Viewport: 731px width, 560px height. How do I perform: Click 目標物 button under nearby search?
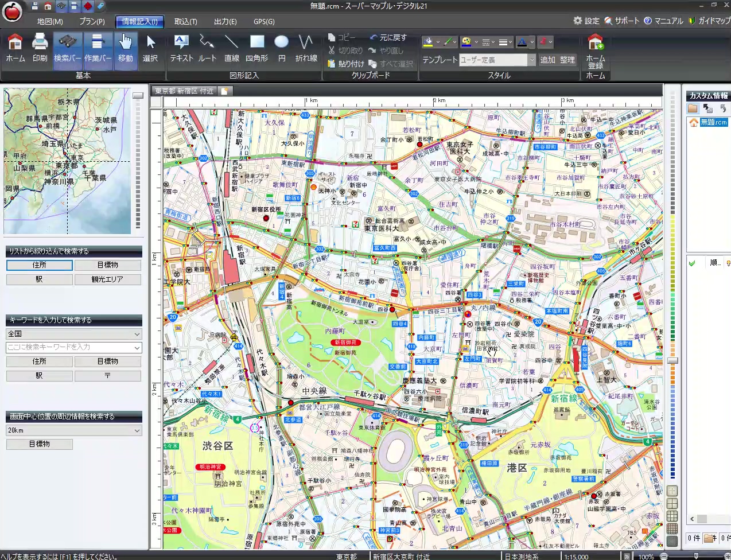coord(40,444)
